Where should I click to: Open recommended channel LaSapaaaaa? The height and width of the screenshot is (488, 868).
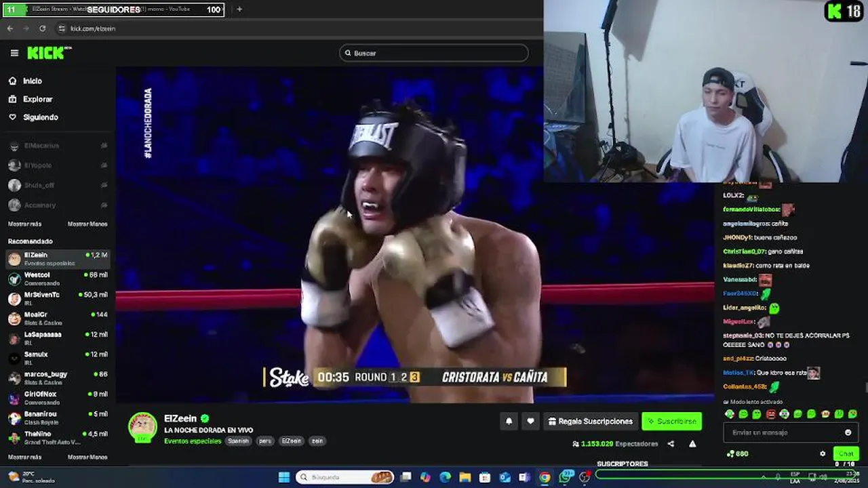click(x=58, y=338)
